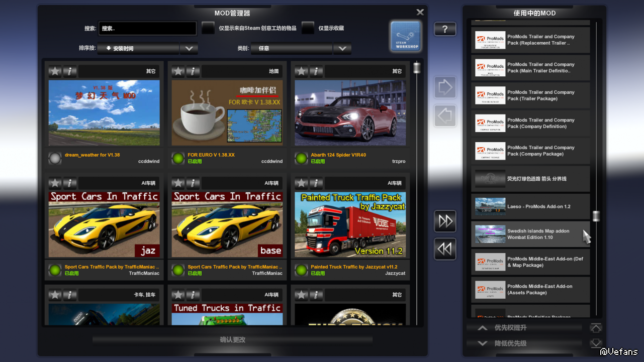Open info for the dream_weather mod
Image resolution: width=644 pixels, height=362 pixels.
[x=70, y=71]
